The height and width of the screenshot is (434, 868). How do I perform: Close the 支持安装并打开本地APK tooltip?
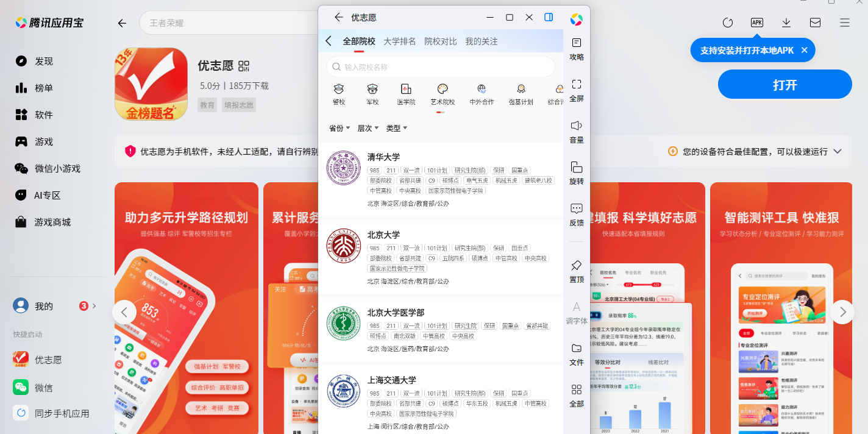coord(804,50)
